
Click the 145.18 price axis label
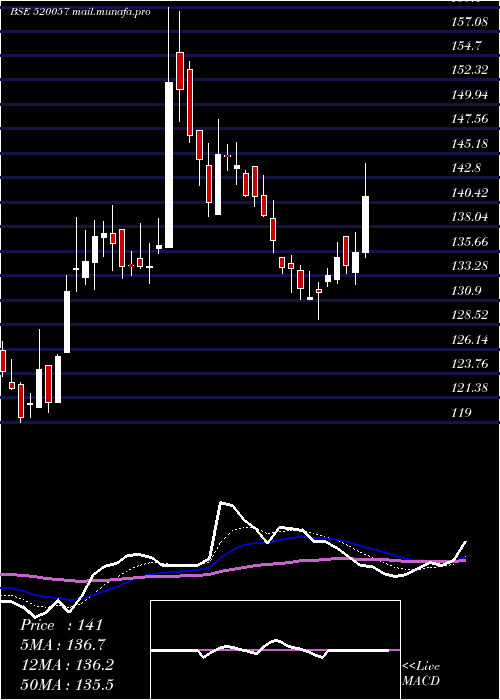468,144
